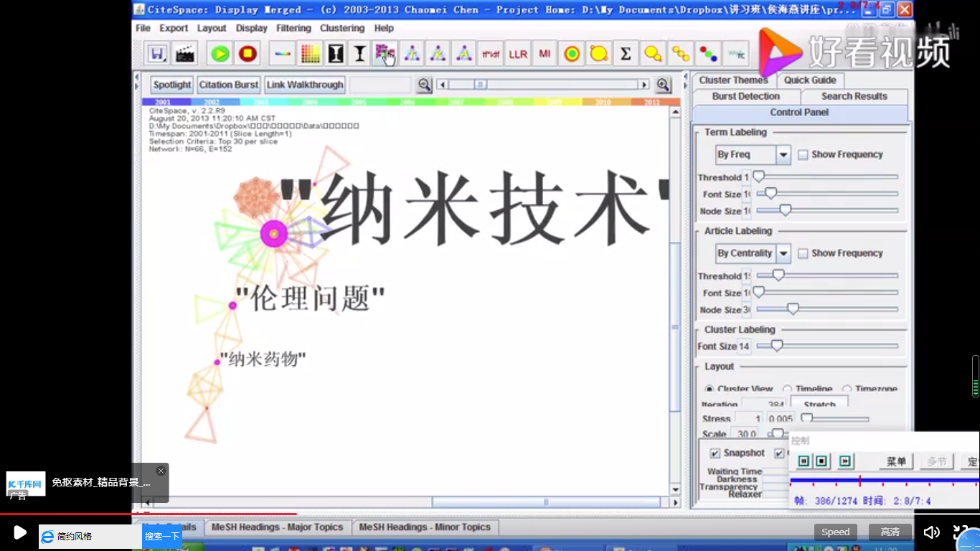
Task: Click the green play toolbar button
Action: point(220,54)
